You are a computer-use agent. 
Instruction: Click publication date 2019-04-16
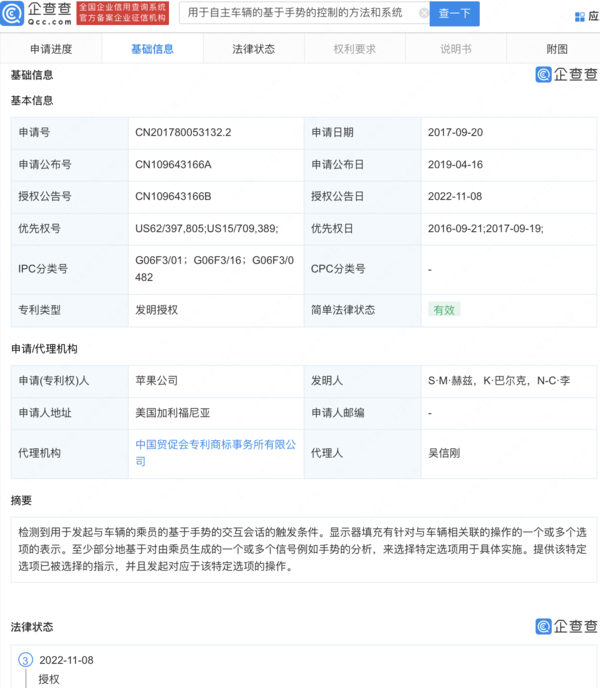coord(455,165)
